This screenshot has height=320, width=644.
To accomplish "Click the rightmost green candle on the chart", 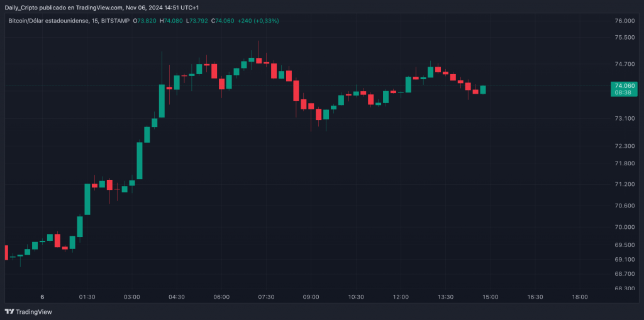I will point(483,89).
